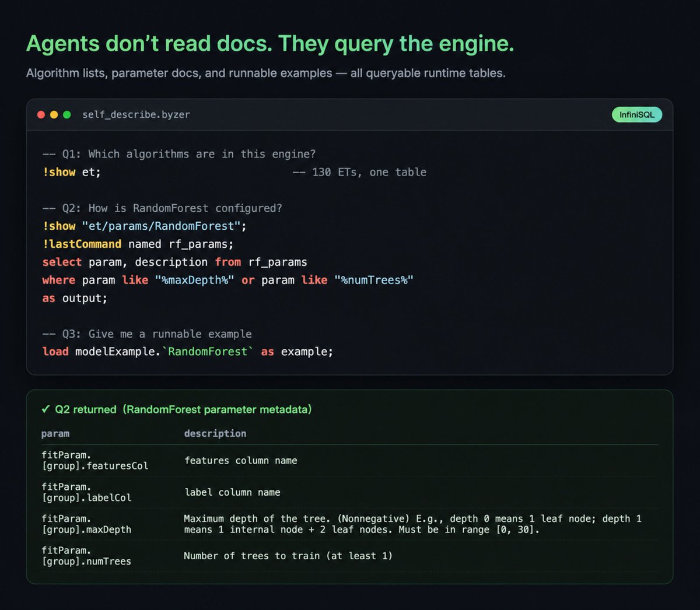Click the '130 ETs, one table' comment
700x610 pixels.
coord(359,172)
